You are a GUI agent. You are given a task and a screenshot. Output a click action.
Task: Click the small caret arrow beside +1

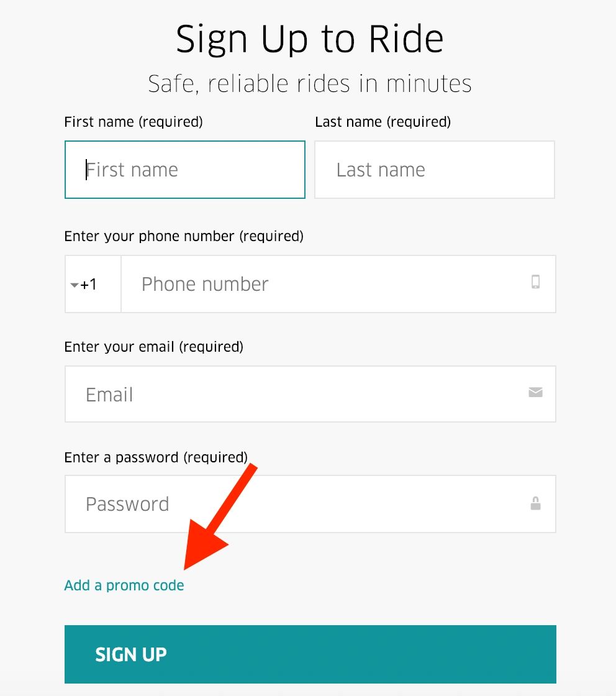(x=75, y=285)
